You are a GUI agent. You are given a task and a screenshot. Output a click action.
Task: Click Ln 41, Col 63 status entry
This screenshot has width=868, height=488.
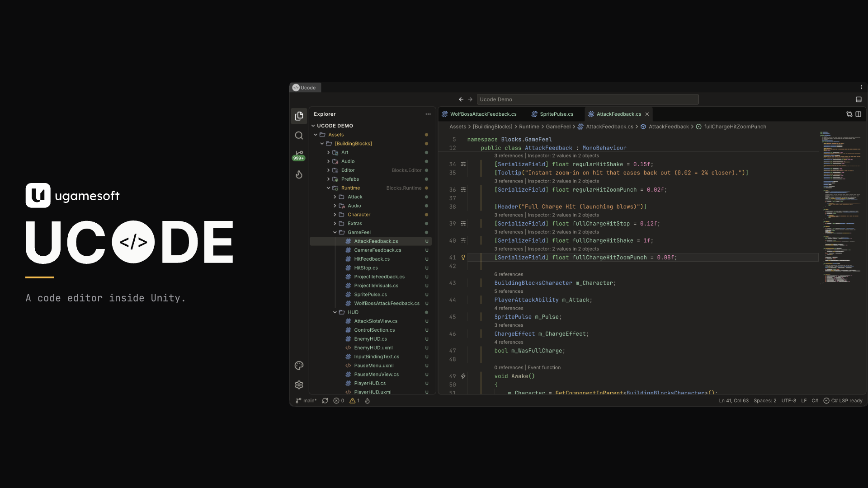point(734,401)
